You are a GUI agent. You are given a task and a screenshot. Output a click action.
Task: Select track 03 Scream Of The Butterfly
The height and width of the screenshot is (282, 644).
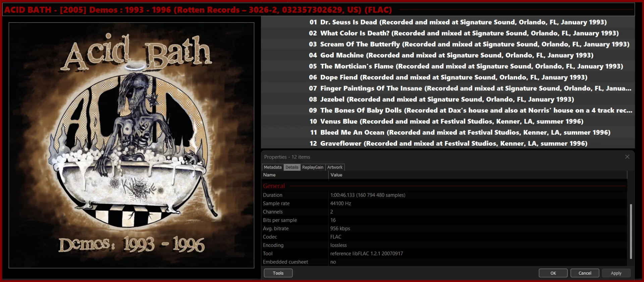[448, 44]
